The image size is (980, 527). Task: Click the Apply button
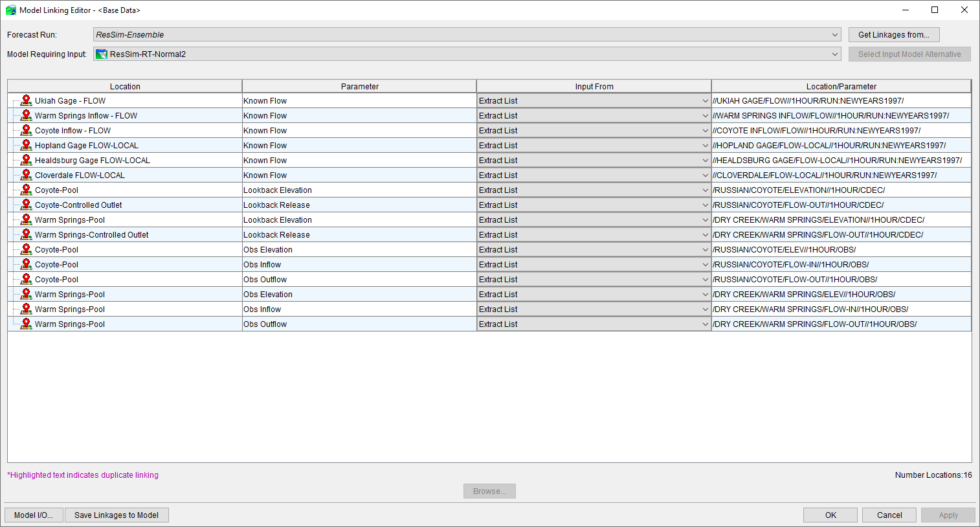pos(948,515)
